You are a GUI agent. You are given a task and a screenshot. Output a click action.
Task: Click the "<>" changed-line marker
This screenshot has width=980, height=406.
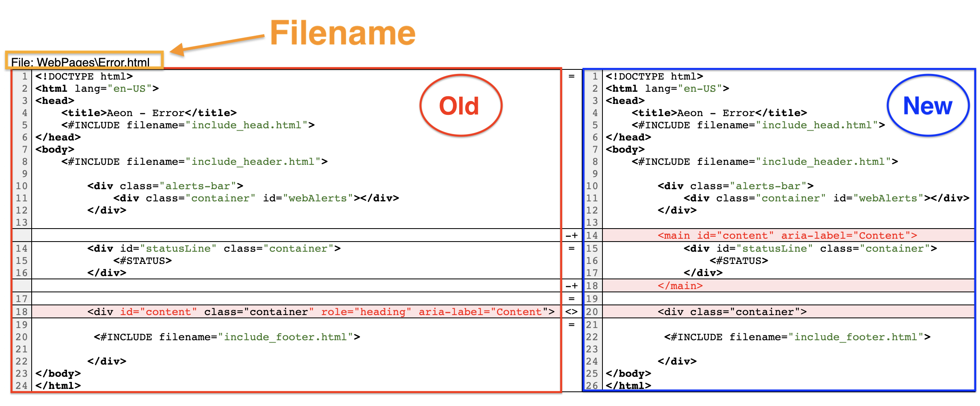coord(572,312)
